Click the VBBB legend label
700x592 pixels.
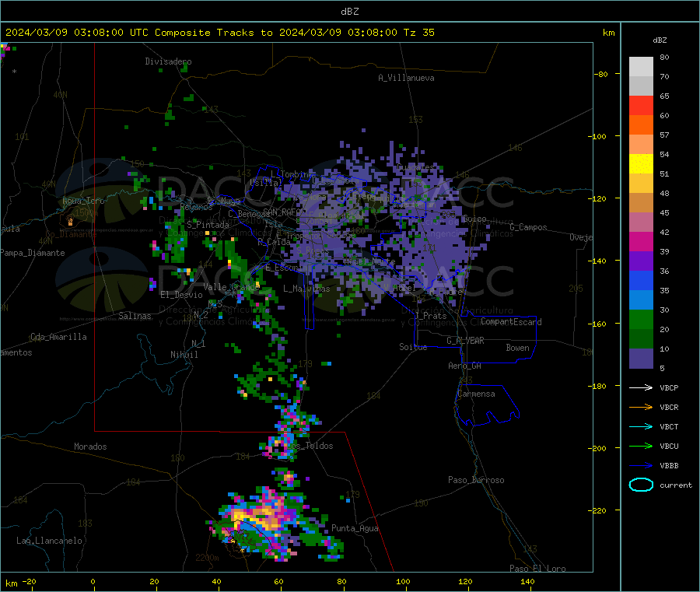tap(669, 466)
